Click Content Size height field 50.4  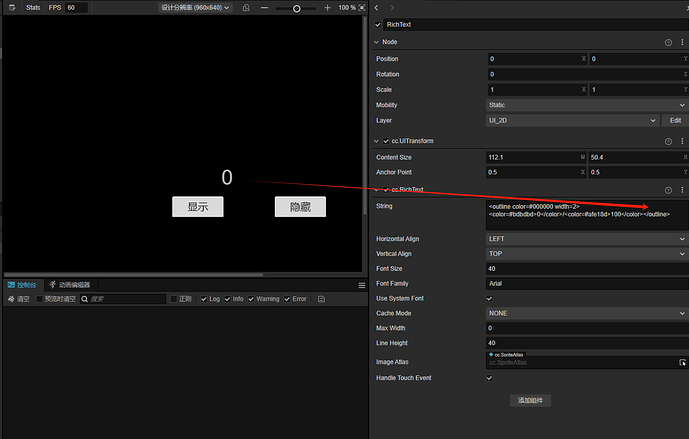[x=638, y=157]
